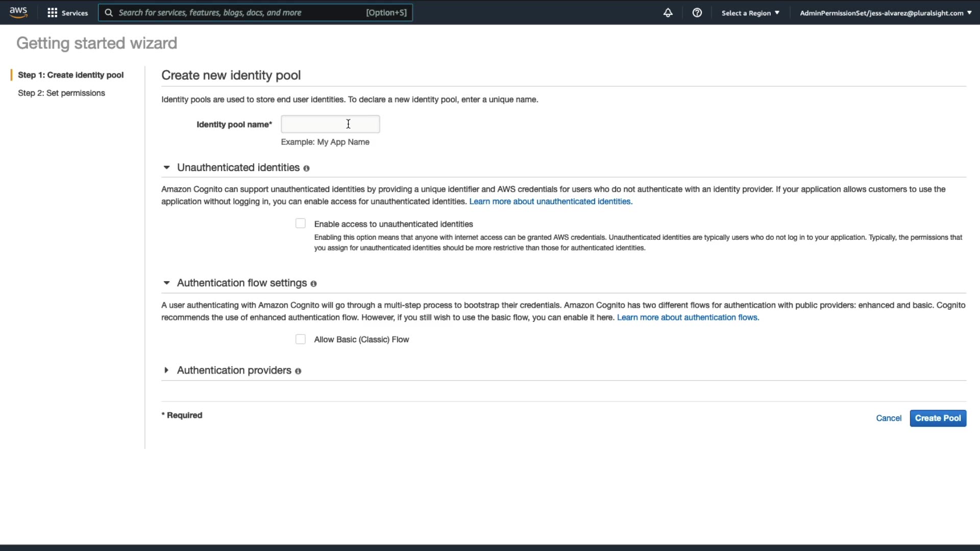Click the AWS logo home icon

coord(18,12)
